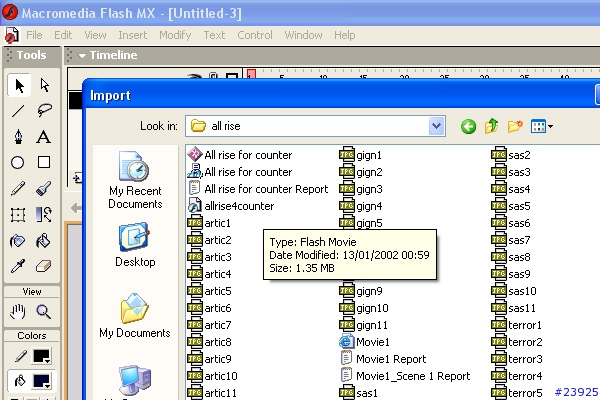Select the terror3 JPG file

coord(517,359)
